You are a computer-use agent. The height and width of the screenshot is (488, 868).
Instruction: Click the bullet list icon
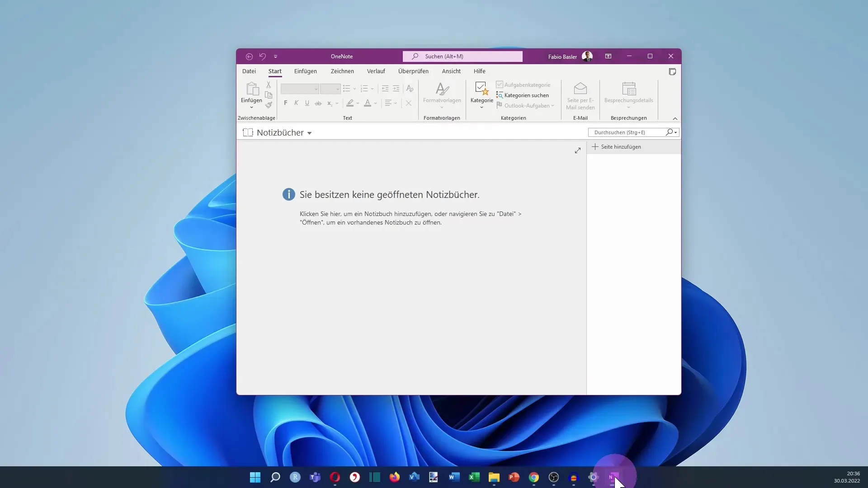click(x=347, y=89)
